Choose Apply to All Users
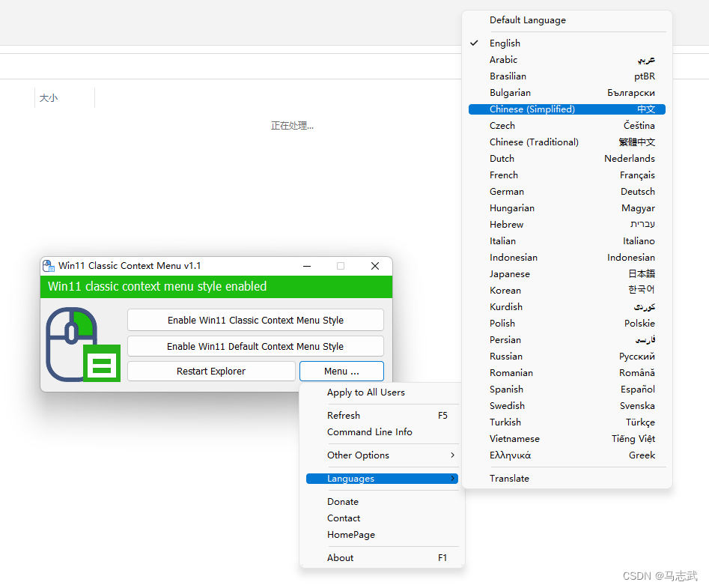The image size is (709, 588). [x=365, y=392]
